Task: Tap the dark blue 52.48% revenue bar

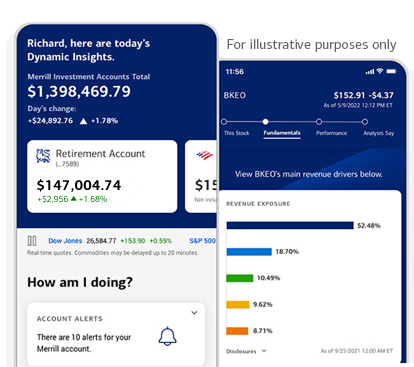Action: coord(290,226)
